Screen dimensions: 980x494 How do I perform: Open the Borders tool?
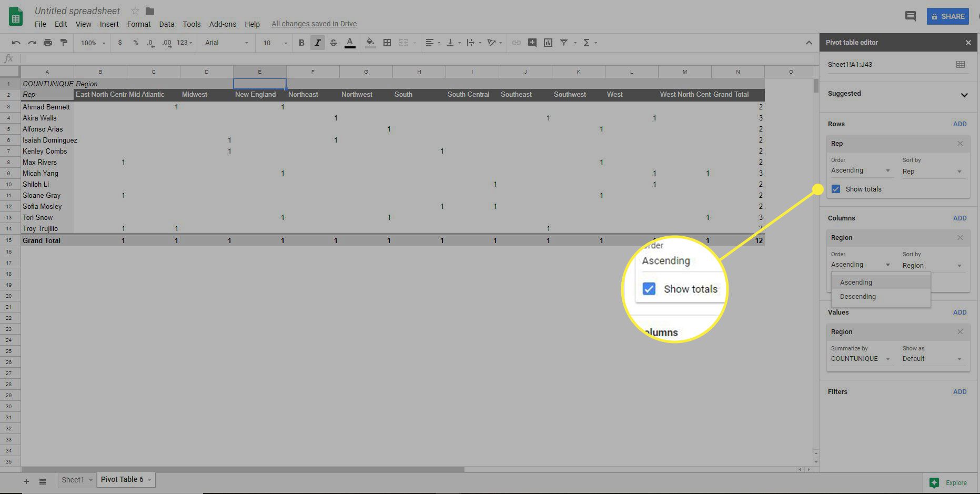pyautogui.click(x=387, y=43)
